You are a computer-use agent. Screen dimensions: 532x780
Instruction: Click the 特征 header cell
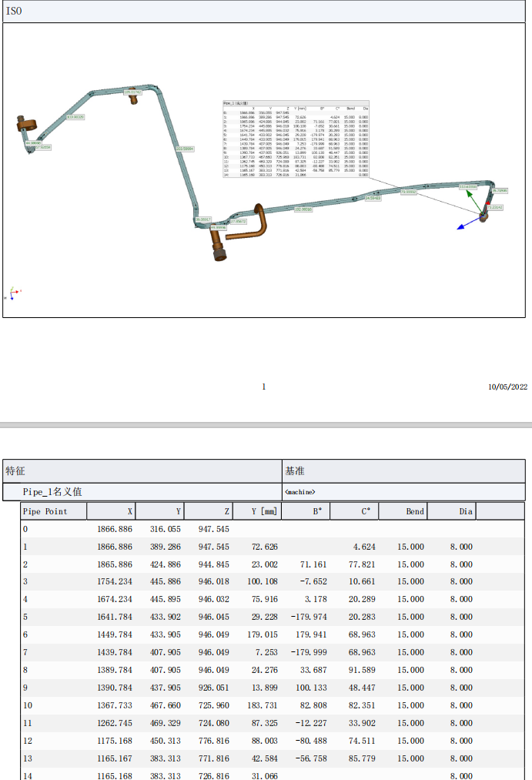(15, 470)
